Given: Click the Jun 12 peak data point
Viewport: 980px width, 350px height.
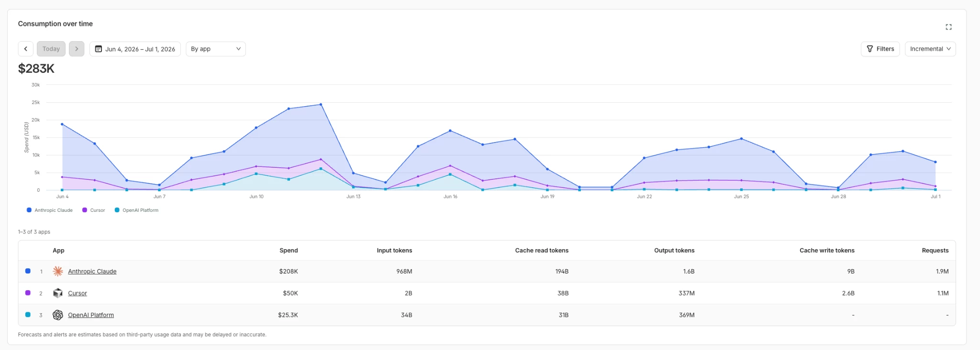Looking at the screenshot, I should tap(321, 104).
